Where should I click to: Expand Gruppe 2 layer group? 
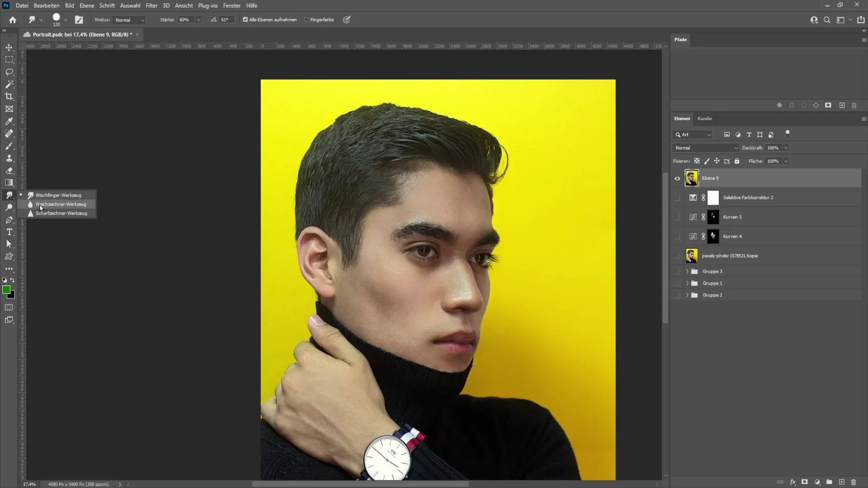coord(687,294)
